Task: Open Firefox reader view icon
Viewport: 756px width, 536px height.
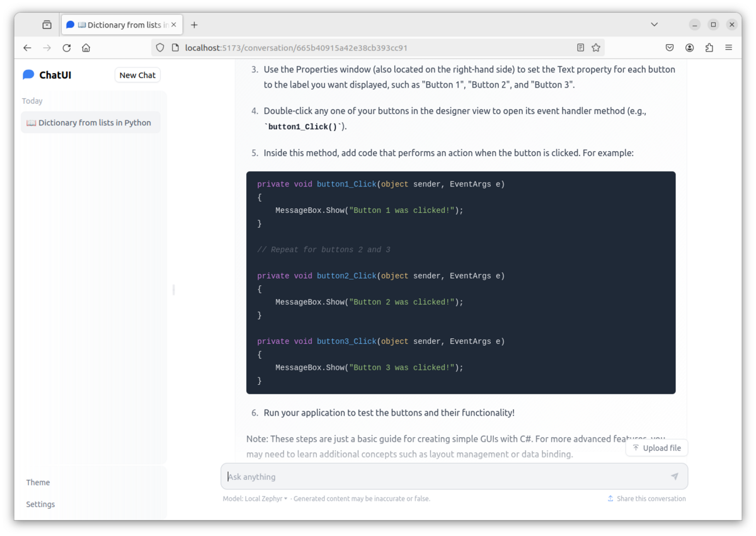Action: tap(580, 48)
